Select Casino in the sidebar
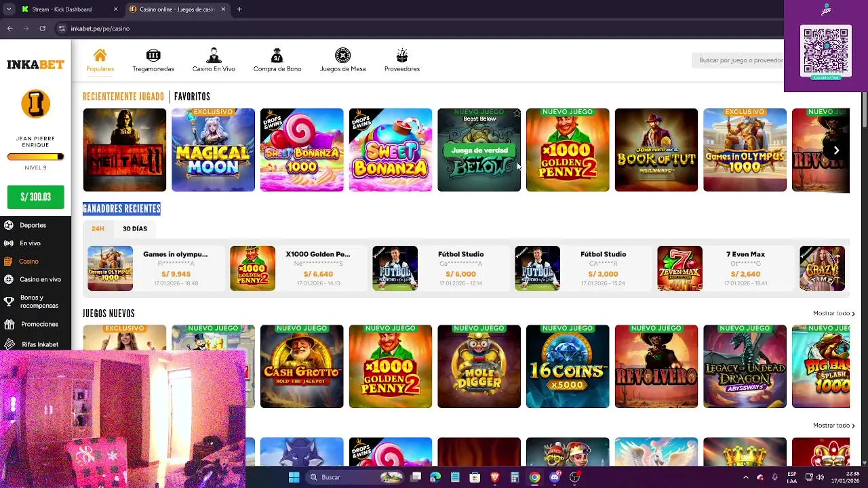868x488 pixels. (x=28, y=262)
